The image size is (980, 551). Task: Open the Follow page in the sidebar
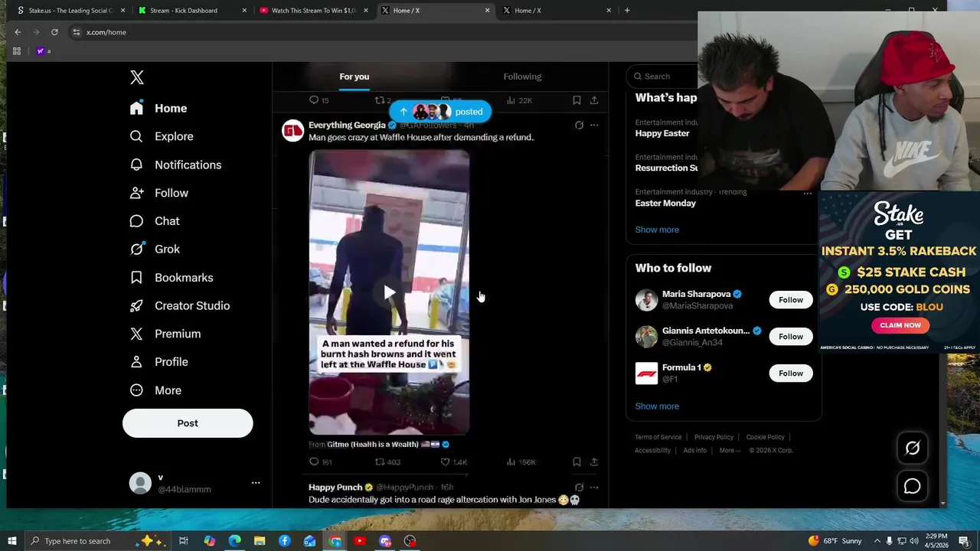pos(158,193)
